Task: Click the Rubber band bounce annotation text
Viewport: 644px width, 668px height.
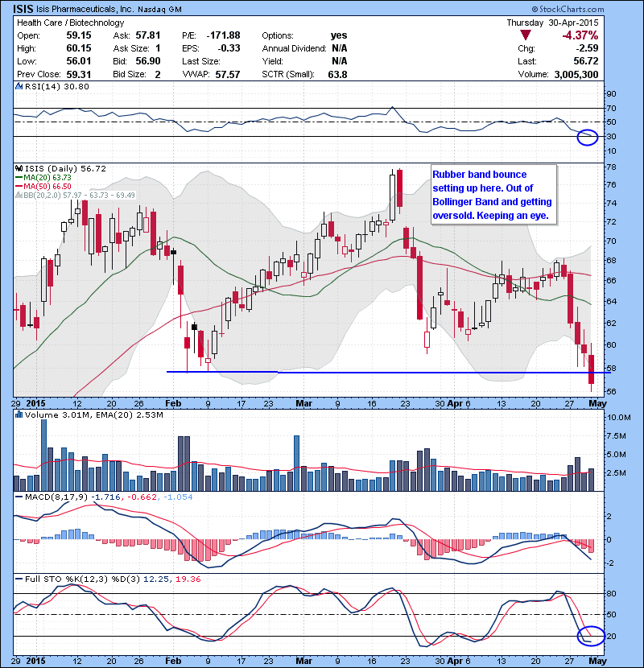Action: pos(493,195)
